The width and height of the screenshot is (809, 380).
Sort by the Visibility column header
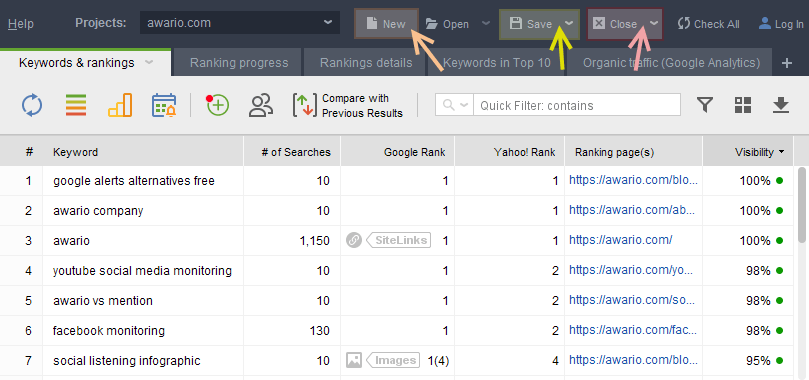point(754,152)
